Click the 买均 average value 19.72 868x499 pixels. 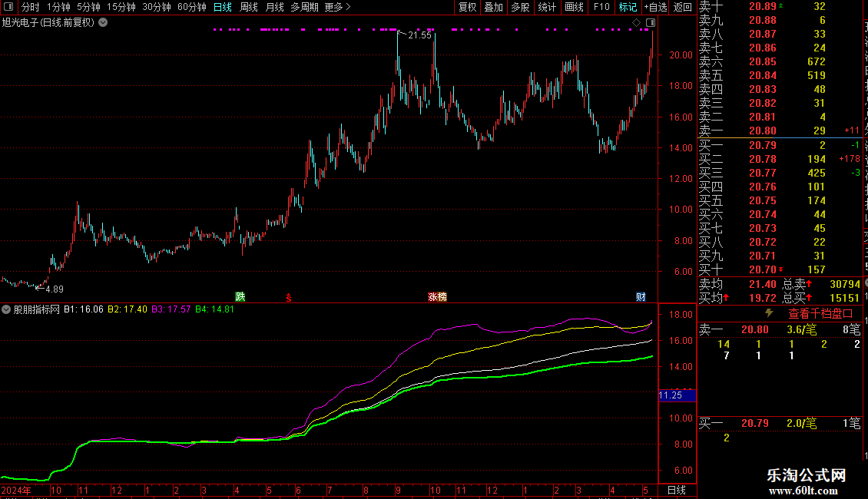click(763, 298)
